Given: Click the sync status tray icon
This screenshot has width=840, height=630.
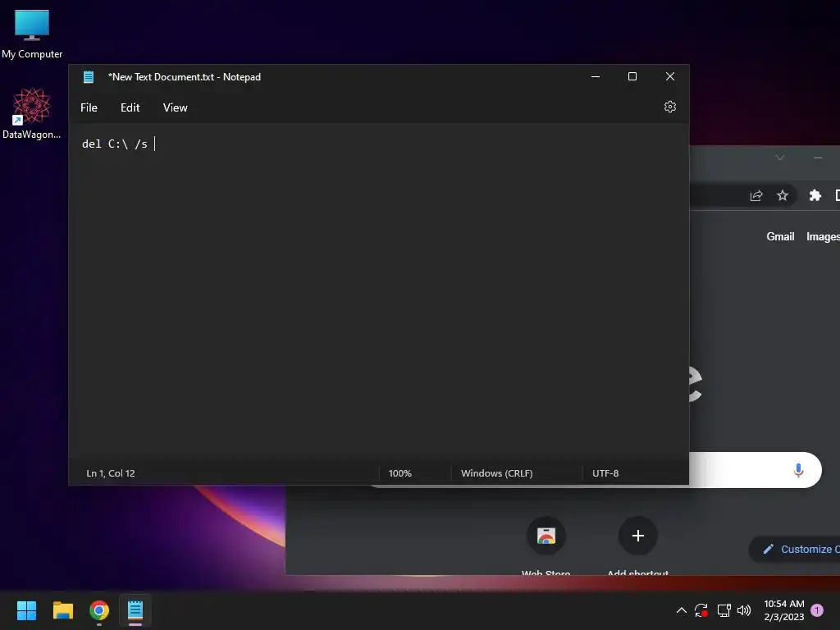Looking at the screenshot, I should point(701,610).
